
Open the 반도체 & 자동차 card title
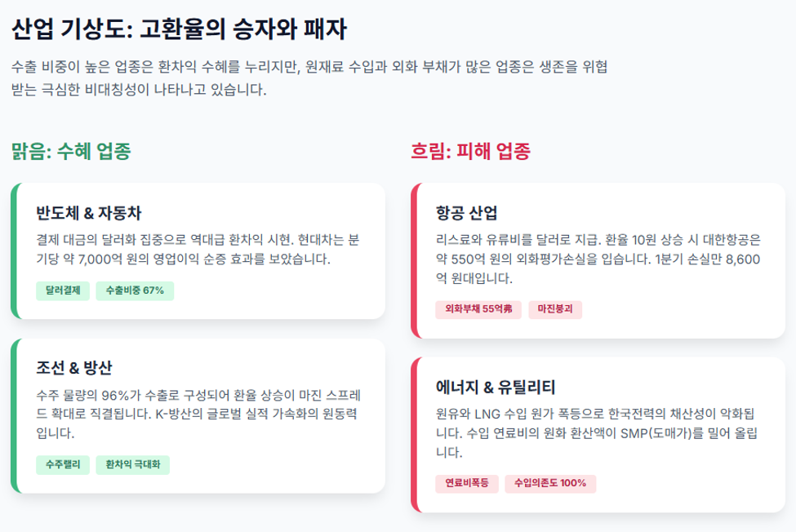[88, 213]
